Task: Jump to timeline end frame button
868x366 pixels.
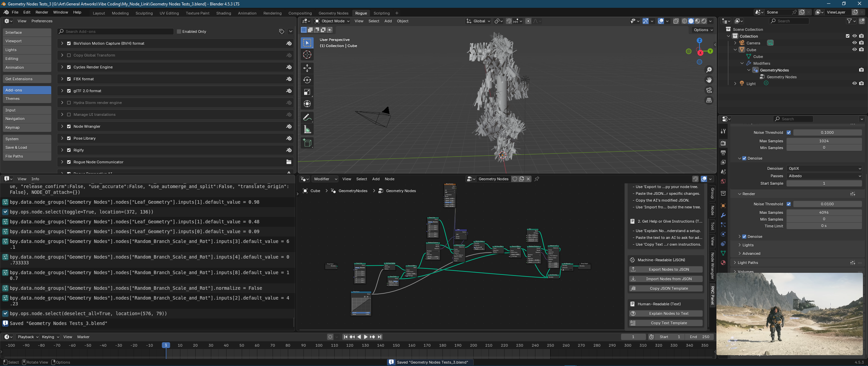Action: 380,337
